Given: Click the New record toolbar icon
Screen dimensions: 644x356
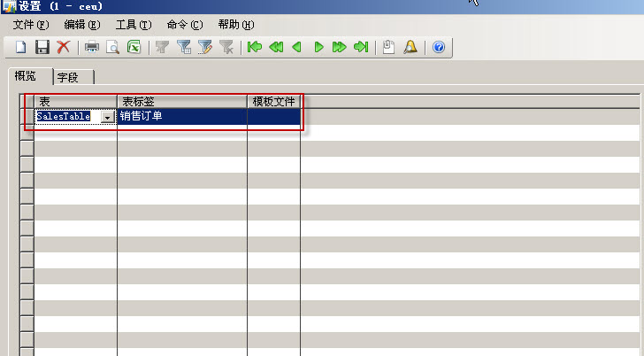Looking at the screenshot, I should coord(21,47).
